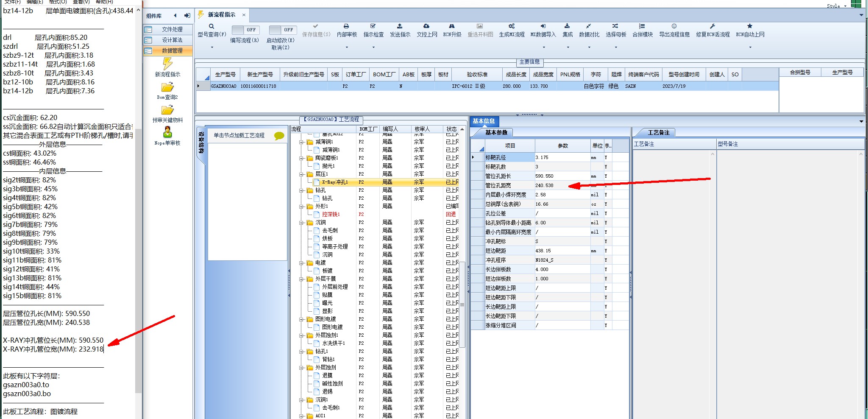Open 预审关键物料 folder icon
This screenshot has width=868, height=419.
tap(167, 110)
